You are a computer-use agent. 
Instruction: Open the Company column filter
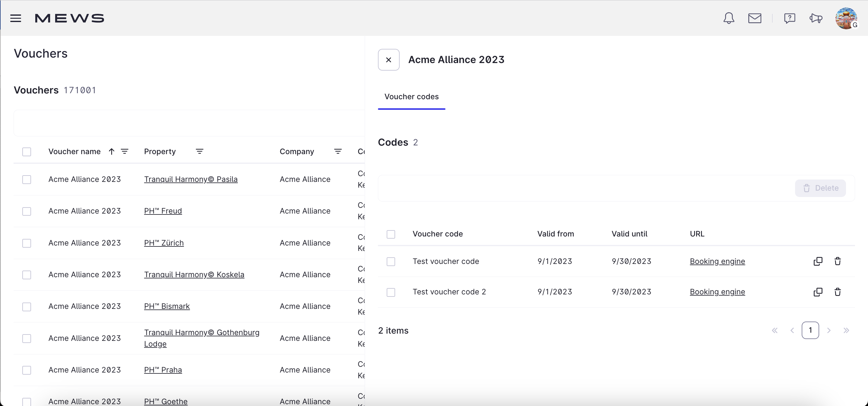pyautogui.click(x=338, y=151)
